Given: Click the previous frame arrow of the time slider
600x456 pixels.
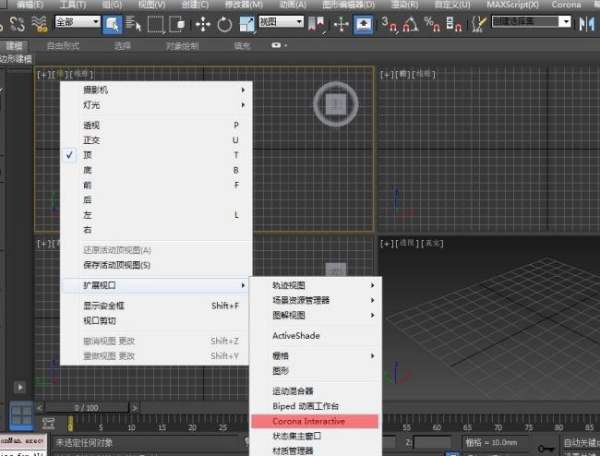Looking at the screenshot, I should click(39, 408).
